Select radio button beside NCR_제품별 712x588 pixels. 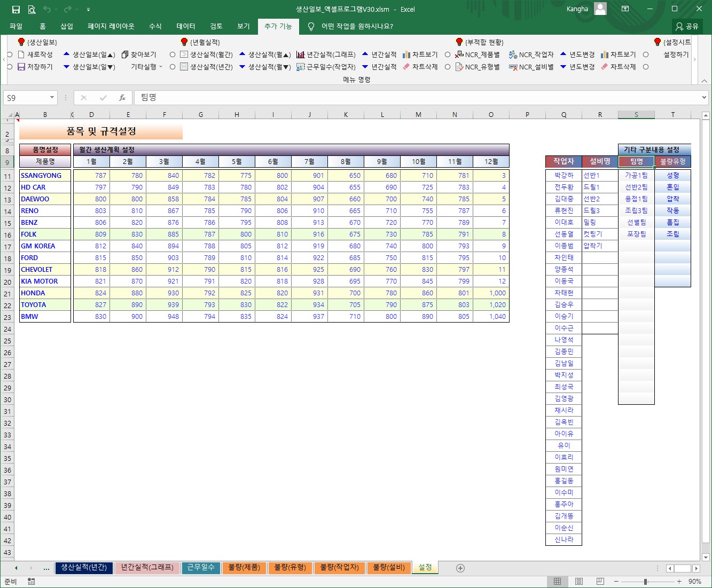coord(448,54)
